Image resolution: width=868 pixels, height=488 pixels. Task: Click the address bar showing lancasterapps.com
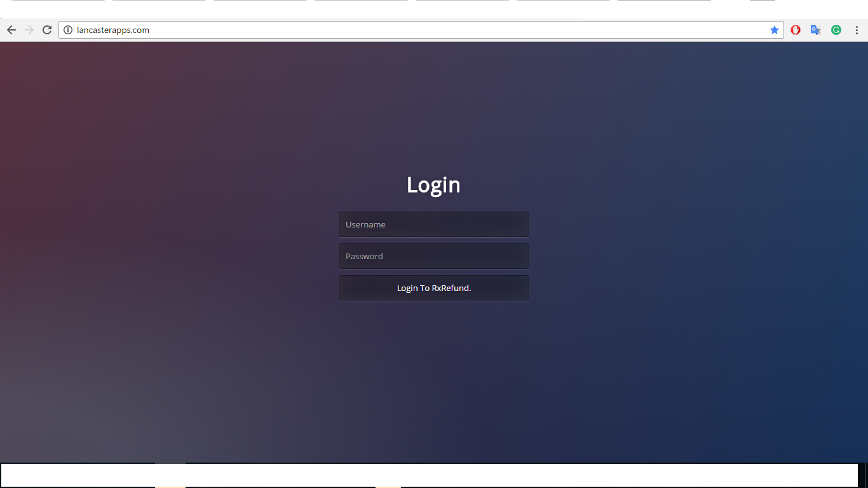[x=413, y=30]
